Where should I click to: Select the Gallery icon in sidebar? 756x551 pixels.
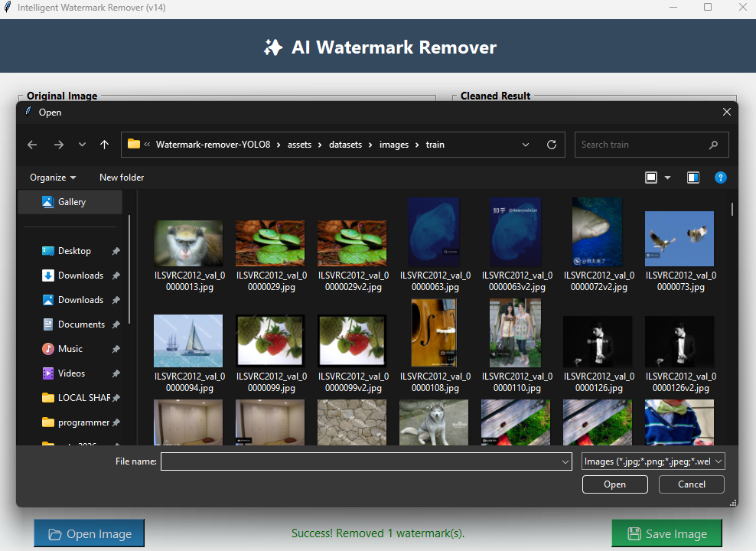pyautogui.click(x=47, y=202)
